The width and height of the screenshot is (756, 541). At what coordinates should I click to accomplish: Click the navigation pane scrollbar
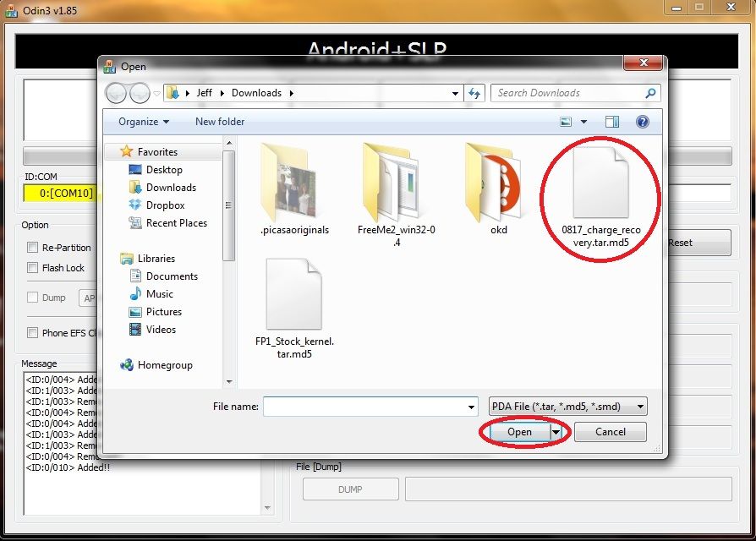(229, 205)
